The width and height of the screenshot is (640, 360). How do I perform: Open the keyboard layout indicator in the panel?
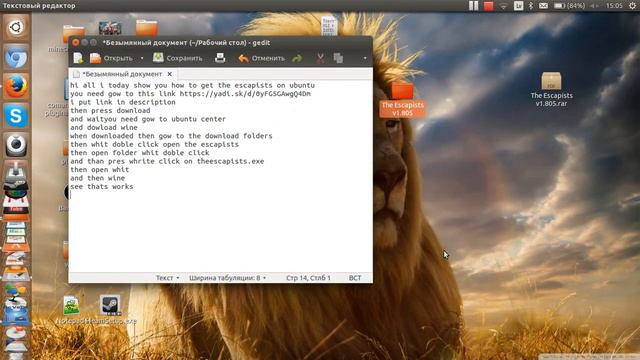(x=518, y=6)
